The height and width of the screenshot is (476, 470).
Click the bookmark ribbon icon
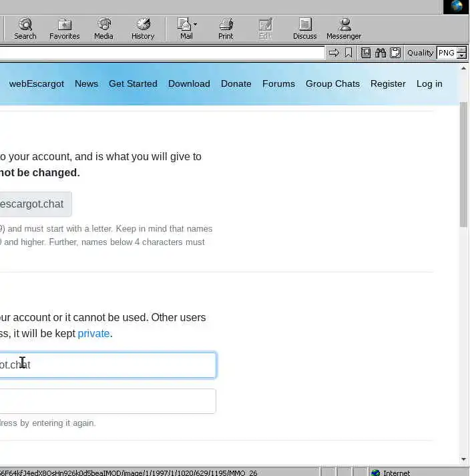[348, 53]
